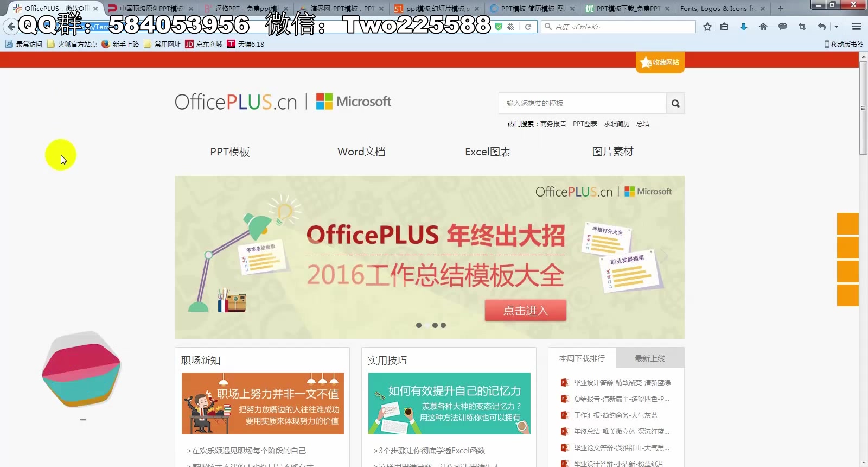Viewport: 868px width, 467px height.
Task: Open 毕业设计答辩-精致渐变-清新蓝绿 template
Action: [x=622, y=383]
